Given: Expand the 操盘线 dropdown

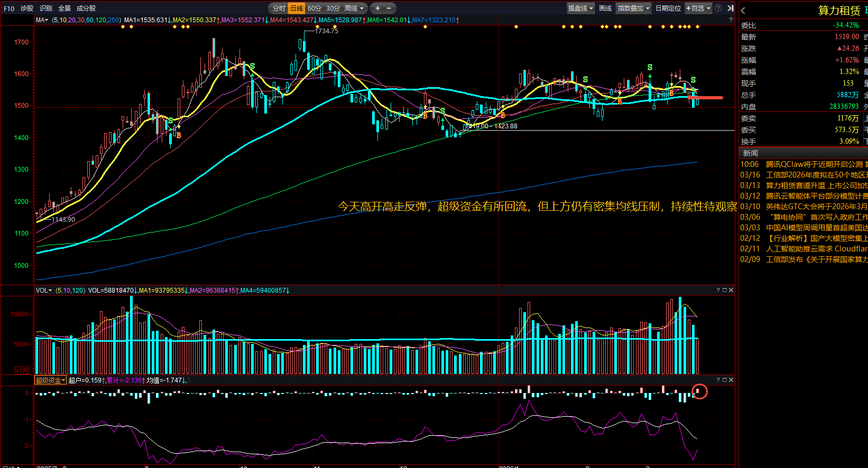Looking at the screenshot, I should 580,8.
